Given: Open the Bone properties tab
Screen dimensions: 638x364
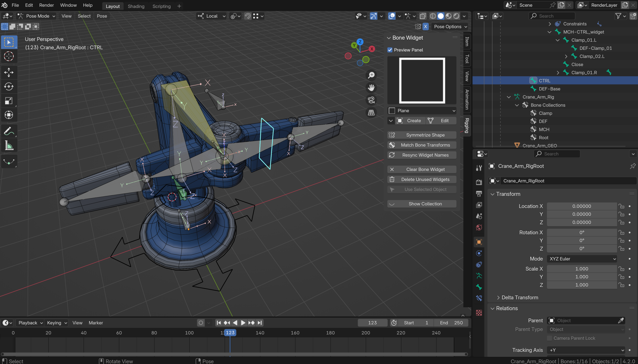Looking at the screenshot, I should (x=479, y=287).
